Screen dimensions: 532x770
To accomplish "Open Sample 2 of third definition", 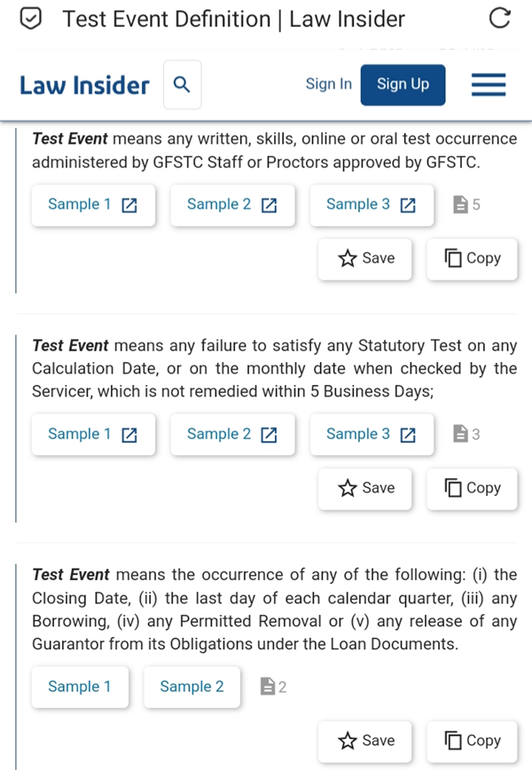I will 192,687.
